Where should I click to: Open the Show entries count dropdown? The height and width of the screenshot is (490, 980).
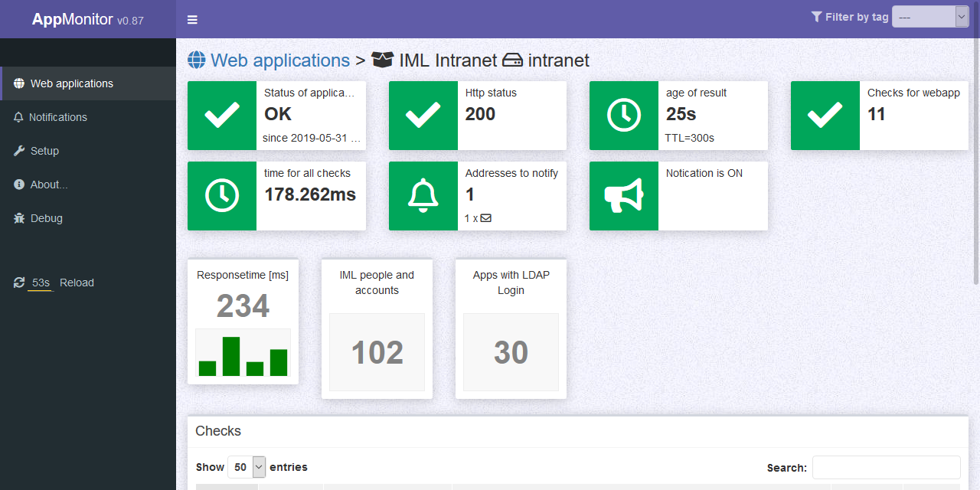247,467
